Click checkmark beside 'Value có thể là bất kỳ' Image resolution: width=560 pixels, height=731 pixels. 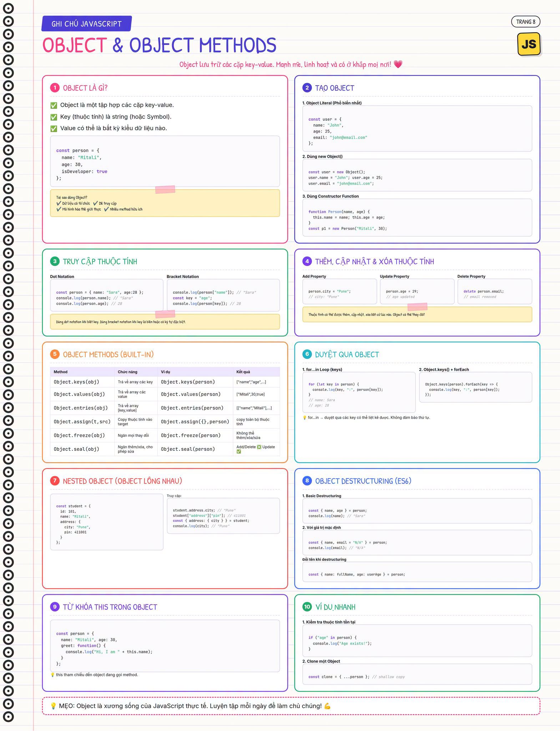54,128
